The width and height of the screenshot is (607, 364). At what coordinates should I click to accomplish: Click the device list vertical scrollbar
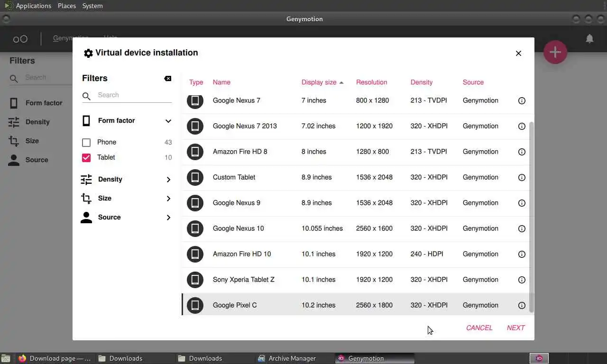(532, 217)
